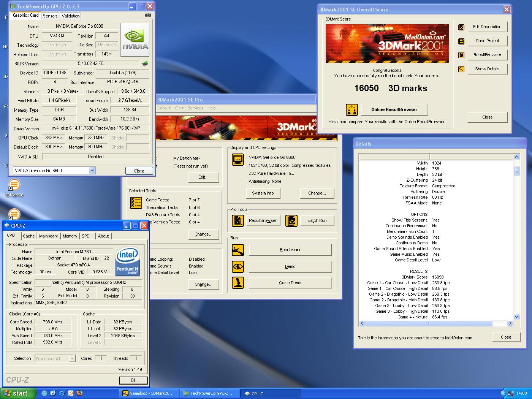Click the Benchmark run icon
The width and height of the screenshot is (532, 399).
(238, 250)
